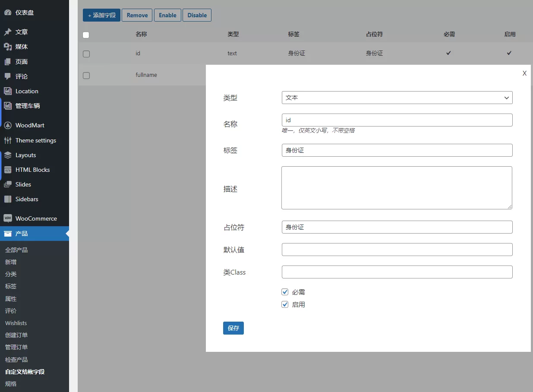Click the WoodMart logo icon

[x=7, y=125]
